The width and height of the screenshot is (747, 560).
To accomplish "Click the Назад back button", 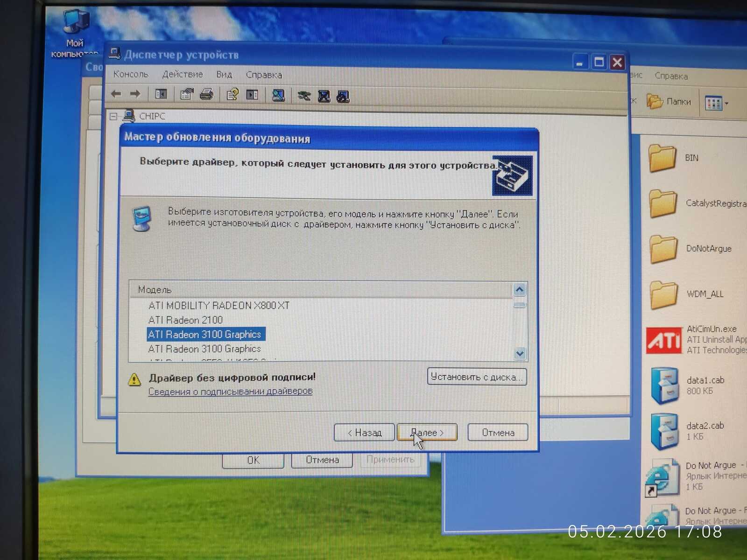I will [365, 433].
